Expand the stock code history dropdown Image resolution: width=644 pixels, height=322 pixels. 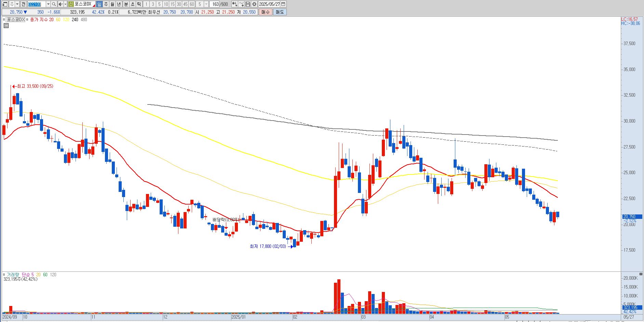[x=48, y=4]
